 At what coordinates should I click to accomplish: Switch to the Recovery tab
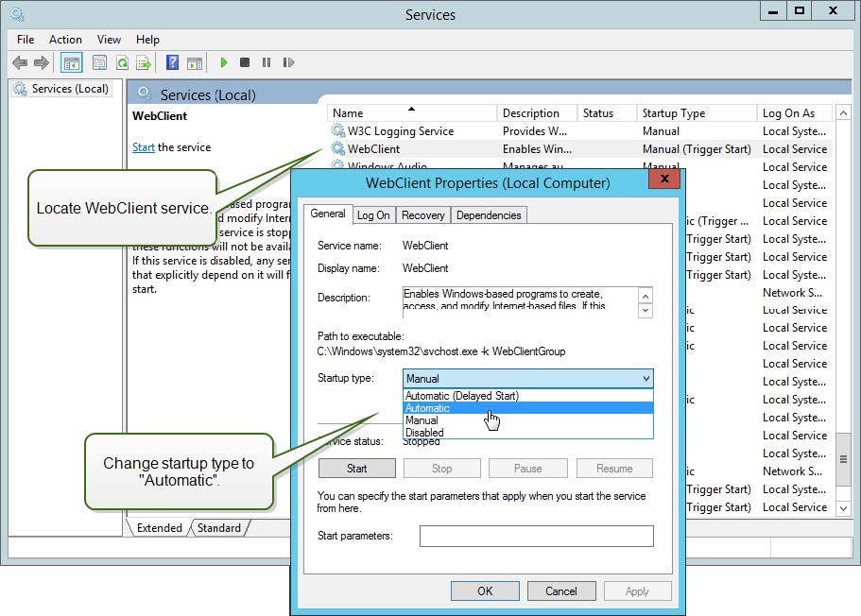[x=422, y=215]
